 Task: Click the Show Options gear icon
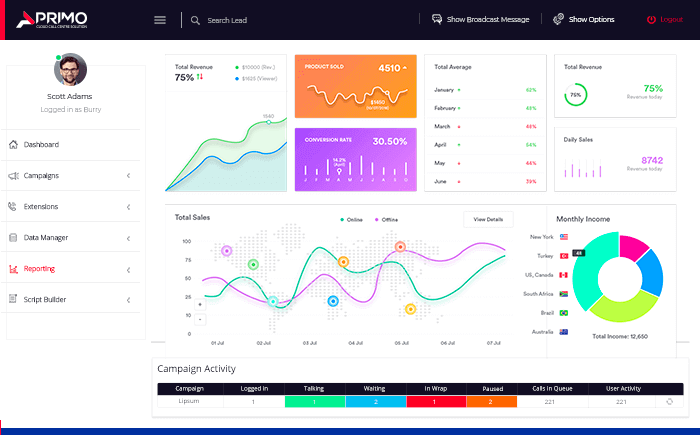(558, 19)
